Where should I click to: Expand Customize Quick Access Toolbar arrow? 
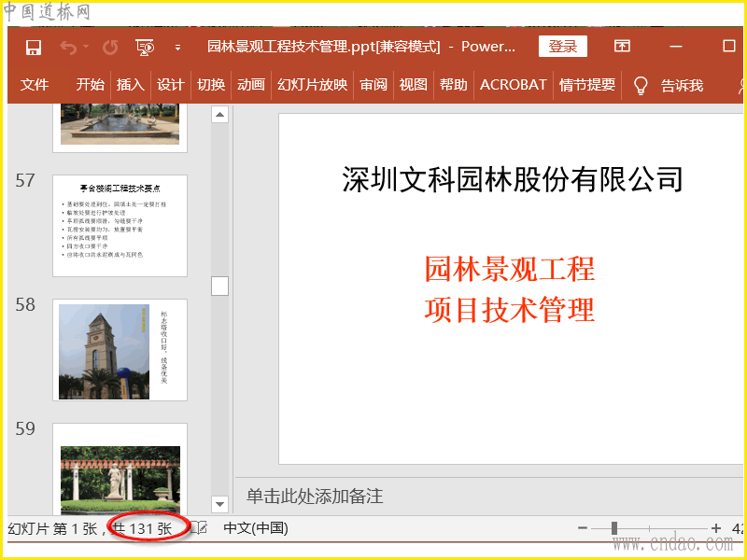[x=177, y=48]
